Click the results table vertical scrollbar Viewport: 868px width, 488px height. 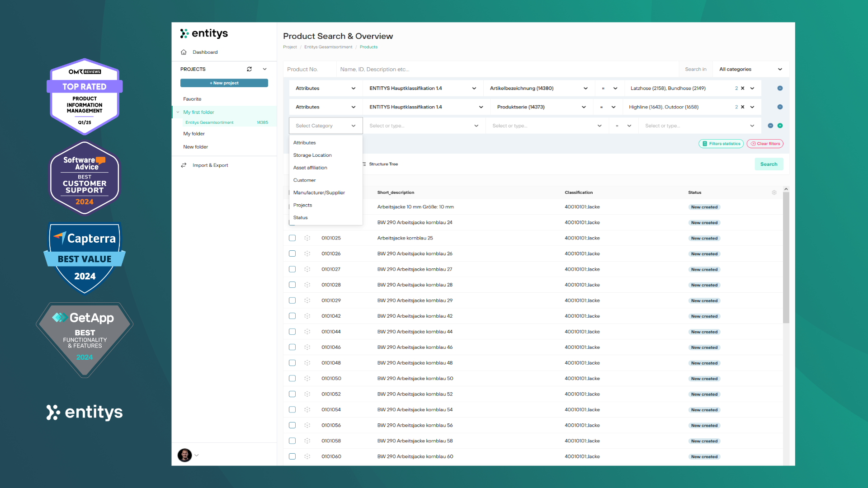(x=786, y=258)
